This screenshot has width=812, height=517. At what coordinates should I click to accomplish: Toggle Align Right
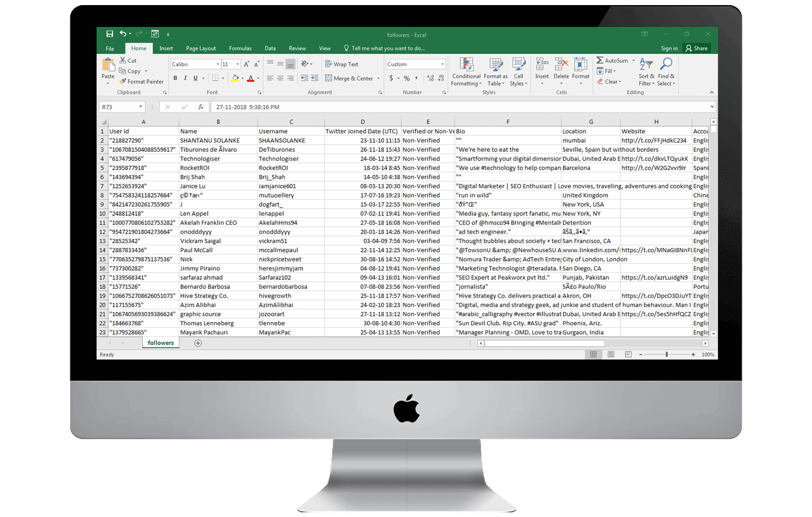pos(290,78)
